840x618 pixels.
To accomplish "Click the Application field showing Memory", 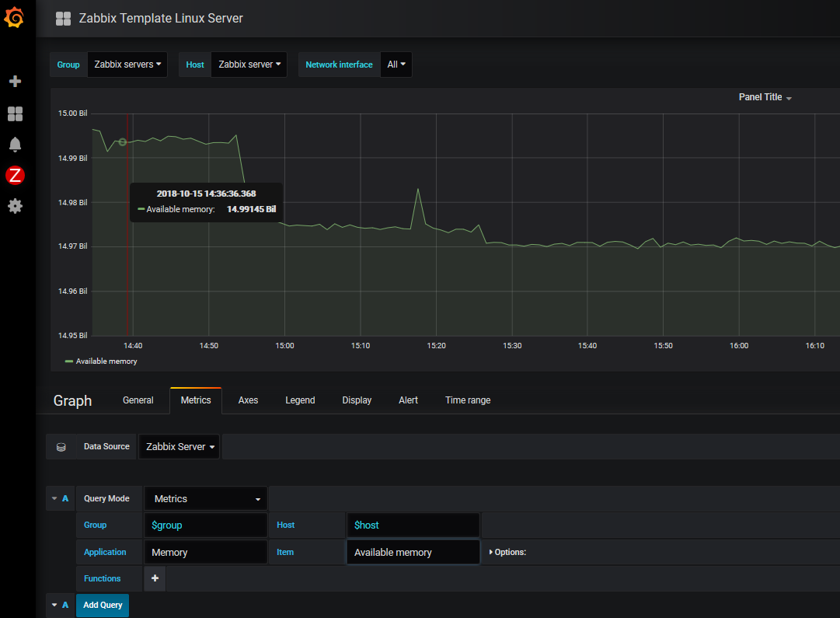I will (x=206, y=552).
